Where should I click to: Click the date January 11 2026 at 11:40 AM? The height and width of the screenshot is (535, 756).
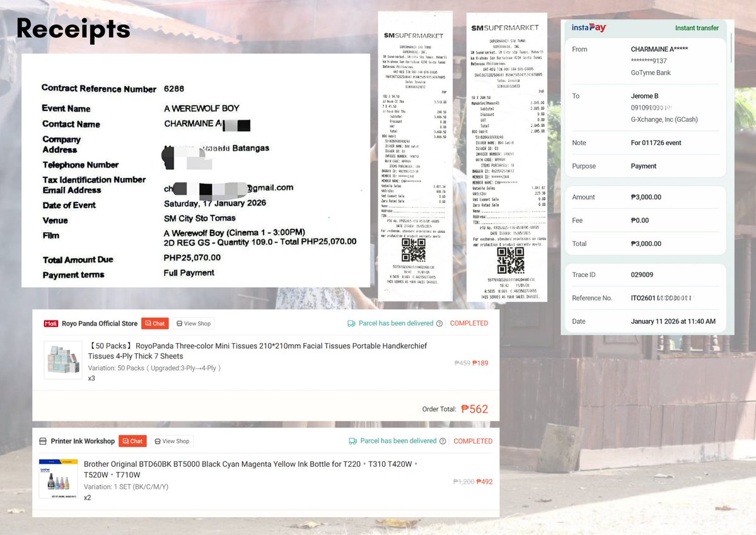coord(673,321)
